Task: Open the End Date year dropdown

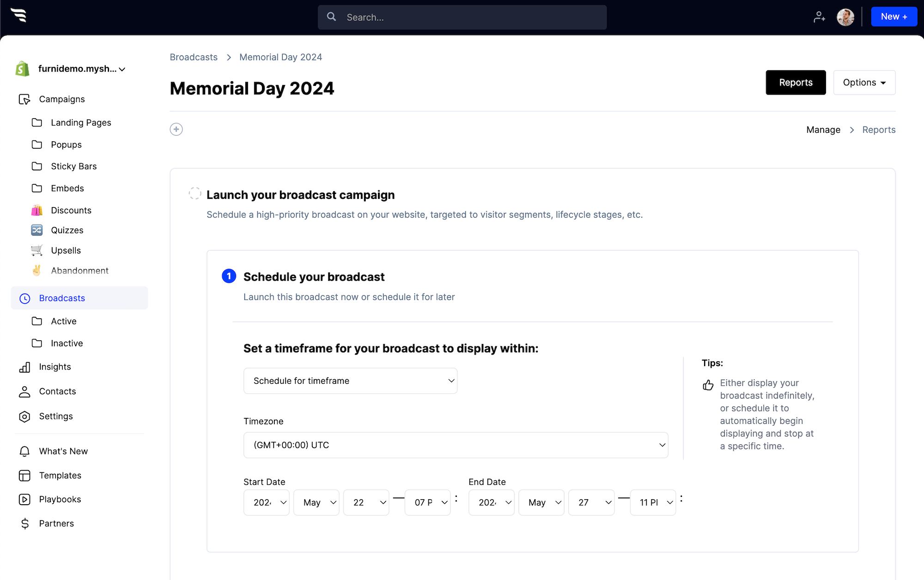Action: 491,502
